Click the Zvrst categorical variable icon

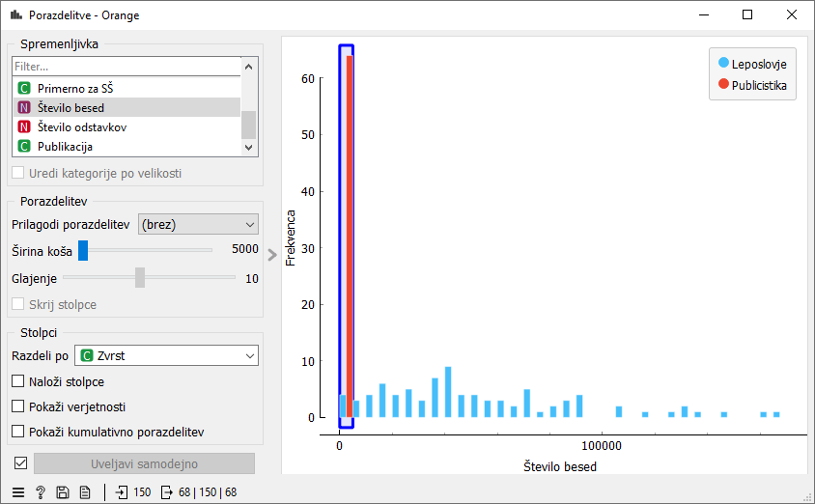click(87, 355)
